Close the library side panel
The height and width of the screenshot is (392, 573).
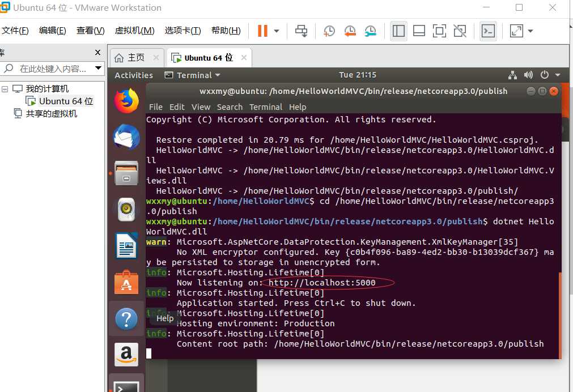point(97,52)
